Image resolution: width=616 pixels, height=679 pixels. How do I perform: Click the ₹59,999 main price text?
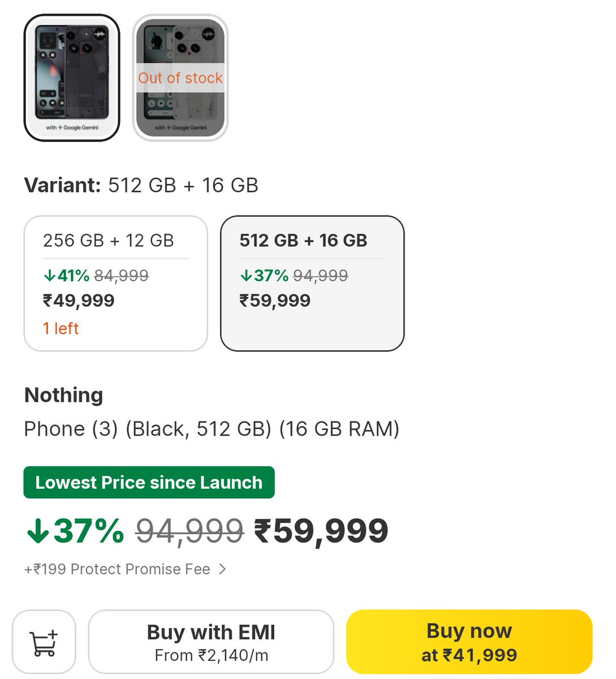[x=321, y=531]
